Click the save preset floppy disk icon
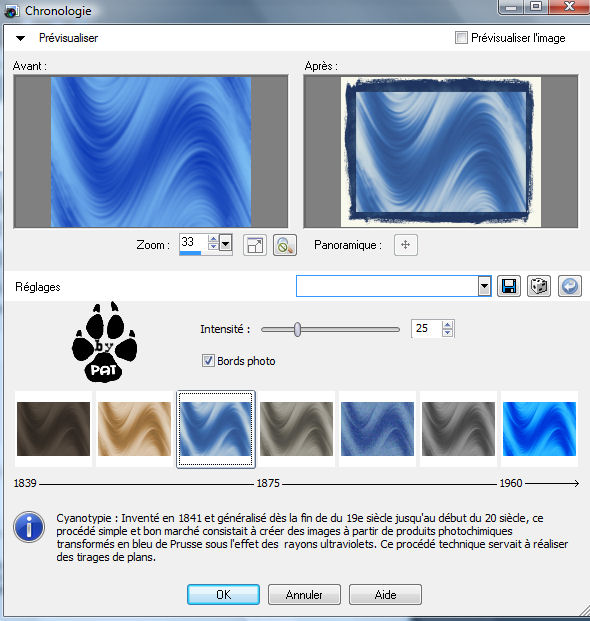This screenshot has width=590, height=621. coord(508,286)
